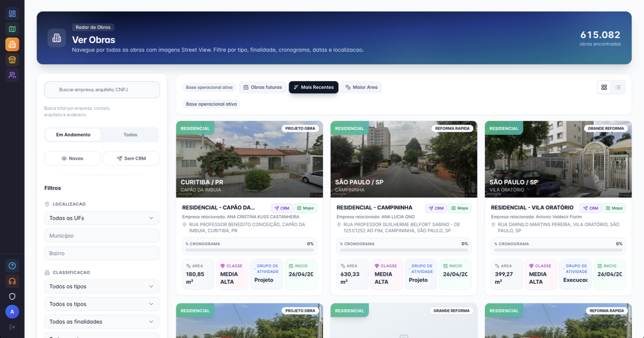644x338 pixels.
Task: Sort by Mais Recentes
Action: tap(314, 87)
